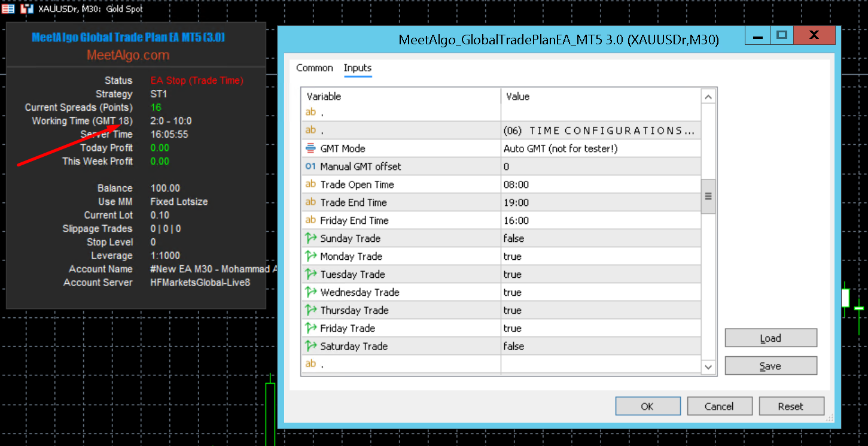Click the Saturday Trade false value
Image resolution: width=868 pixels, height=446 pixels.
pyautogui.click(x=514, y=346)
